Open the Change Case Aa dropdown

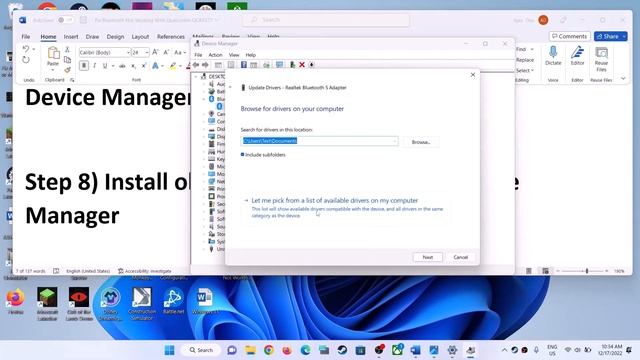[180, 52]
